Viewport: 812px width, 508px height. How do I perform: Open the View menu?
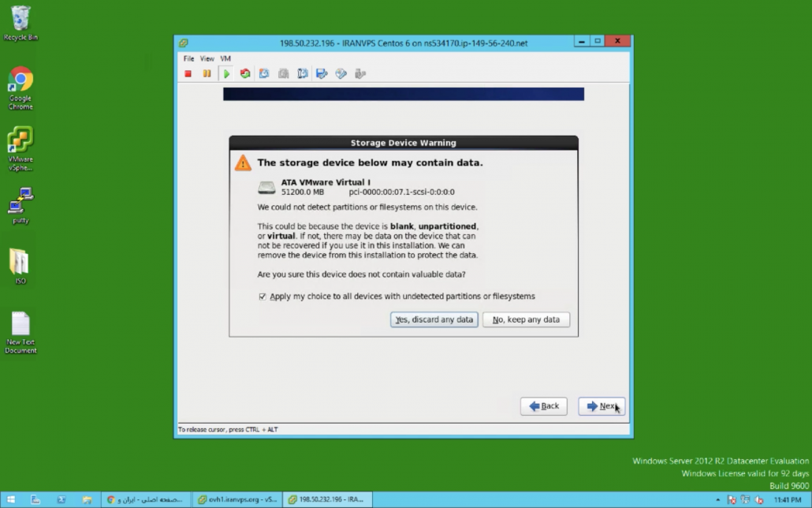207,58
